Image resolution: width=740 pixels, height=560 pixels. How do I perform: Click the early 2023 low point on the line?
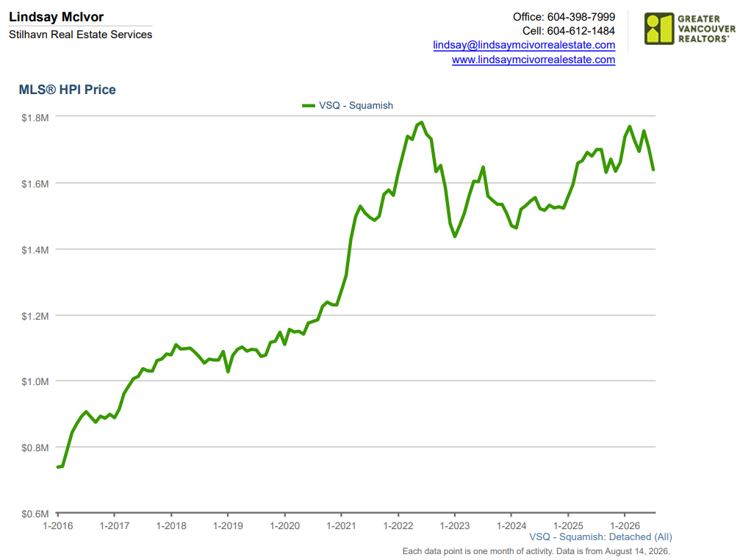[x=454, y=236]
